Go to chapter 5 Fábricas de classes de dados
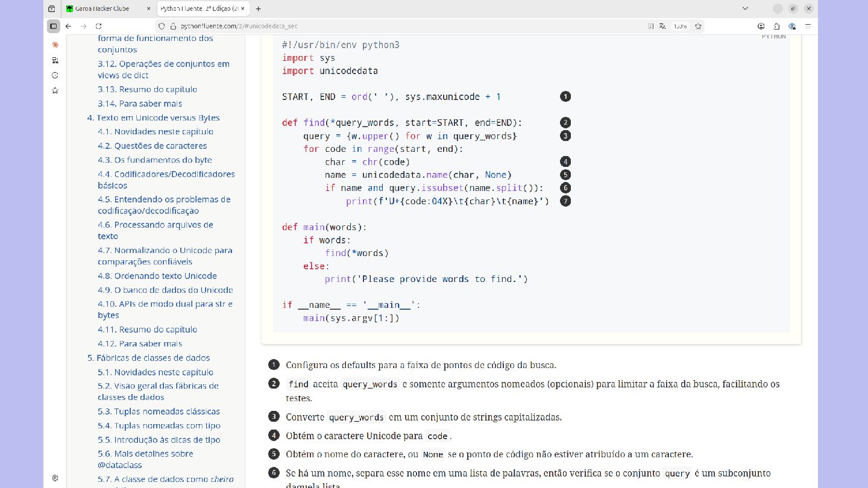Screen dimensions: 868x488 pos(148,358)
